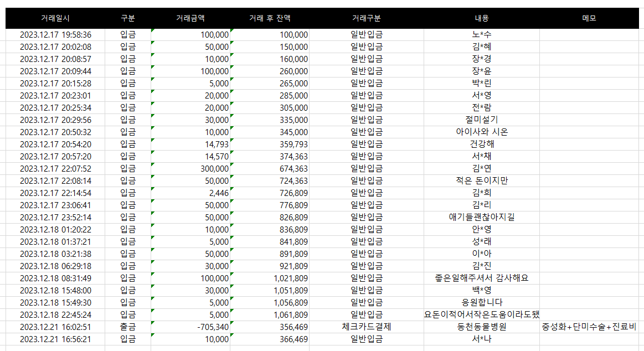Select the 출금 cell in withdrawal row
The height and width of the screenshot is (351, 644).
pos(128,327)
